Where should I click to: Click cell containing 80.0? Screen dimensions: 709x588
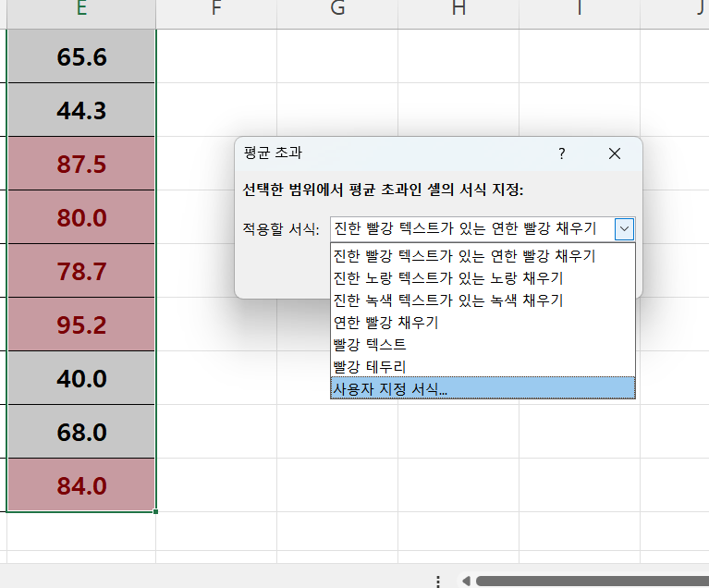[81, 217]
